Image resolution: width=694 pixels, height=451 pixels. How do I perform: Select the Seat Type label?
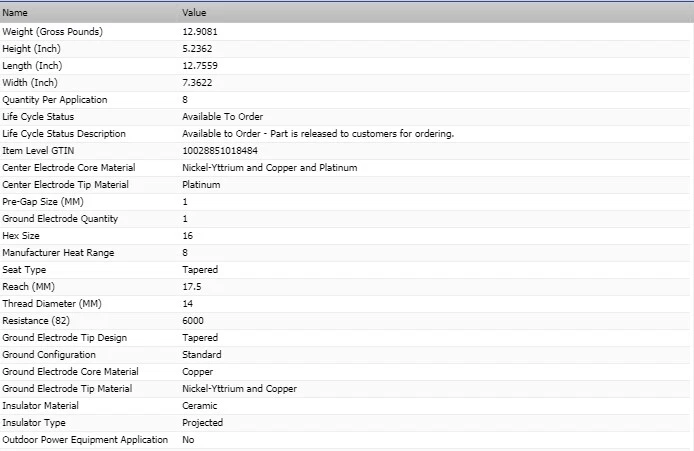[24, 270]
